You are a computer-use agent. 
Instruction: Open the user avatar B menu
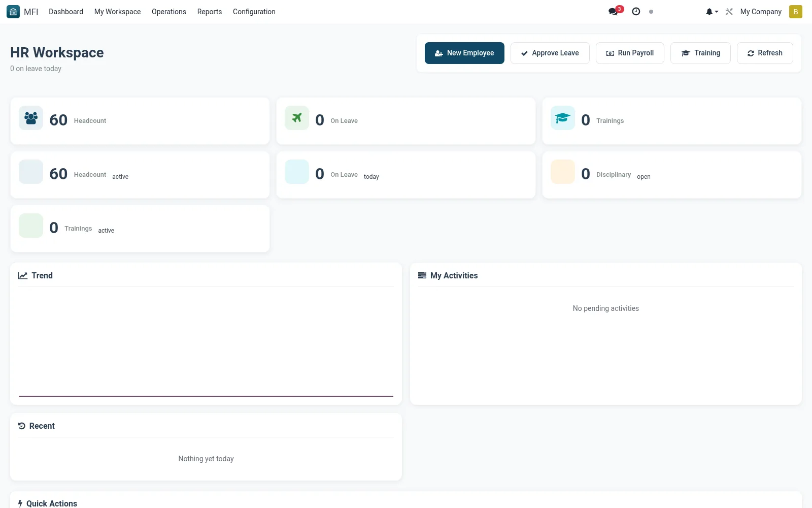click(795, 12)
